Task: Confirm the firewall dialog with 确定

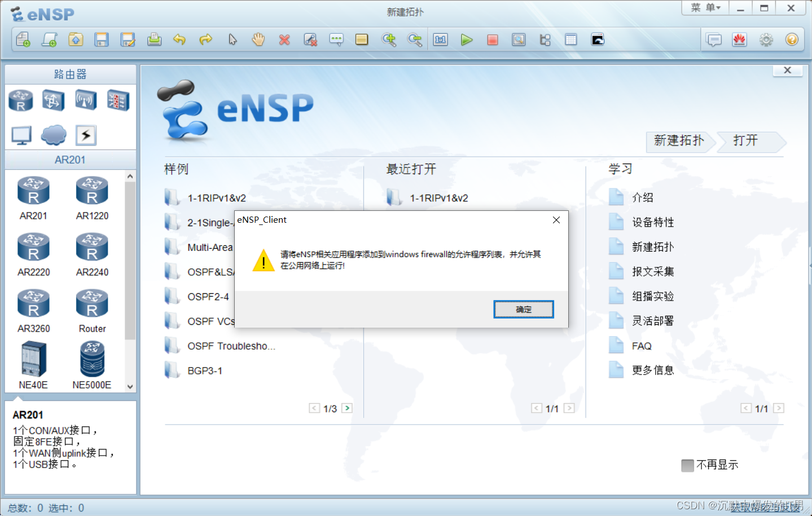Action: tap(524, 309)
